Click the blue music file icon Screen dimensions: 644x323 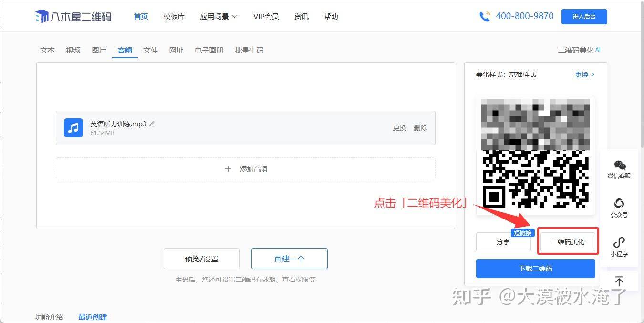coord(73,128)
